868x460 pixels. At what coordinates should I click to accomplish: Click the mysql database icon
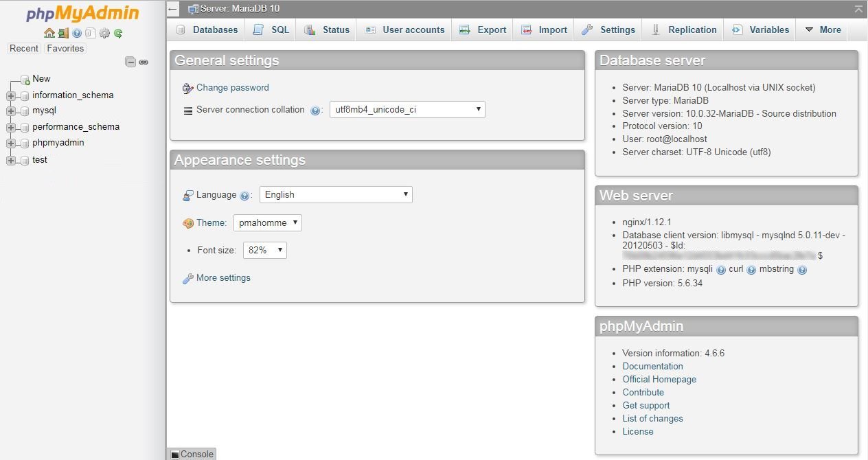[25, 111]
